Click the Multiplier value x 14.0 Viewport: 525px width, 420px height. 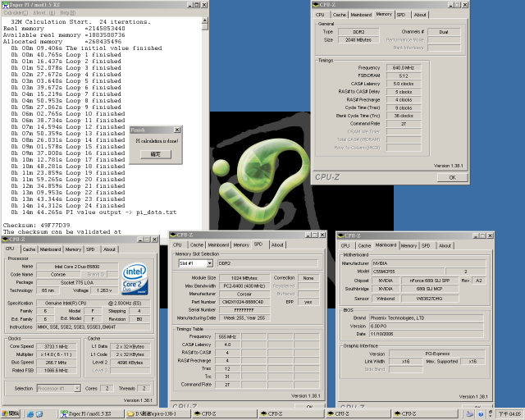[57, 354]
